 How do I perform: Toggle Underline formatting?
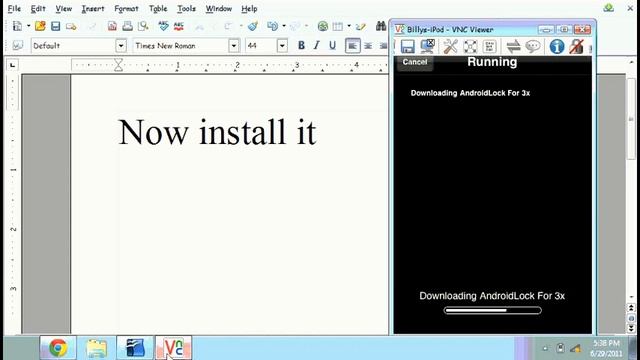[332, 46]
